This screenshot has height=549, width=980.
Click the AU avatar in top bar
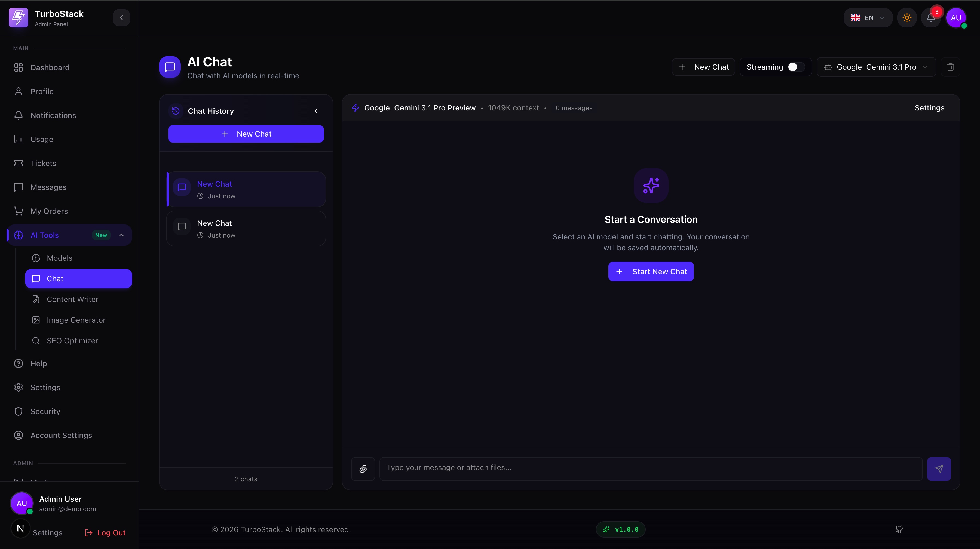tap(956, 17)
